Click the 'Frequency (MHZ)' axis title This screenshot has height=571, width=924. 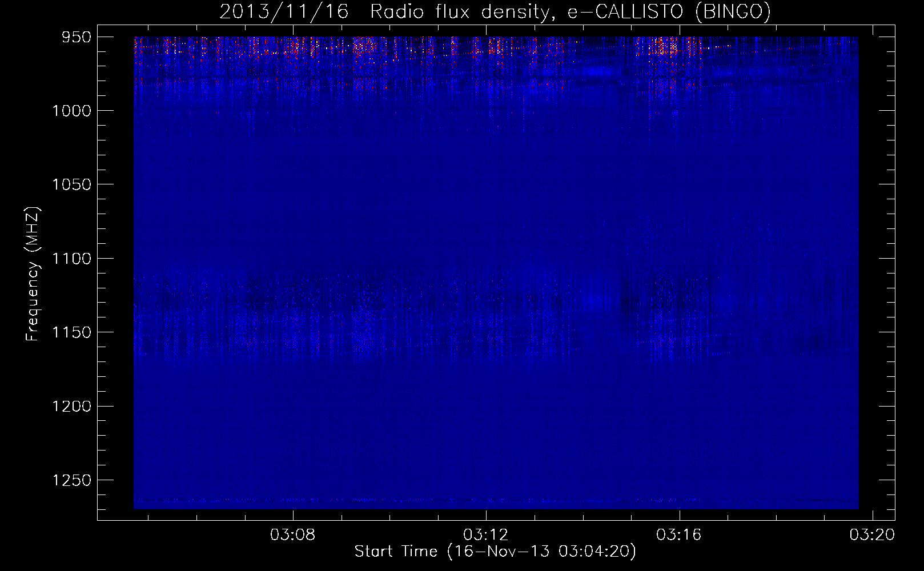[x=33, y=274]
